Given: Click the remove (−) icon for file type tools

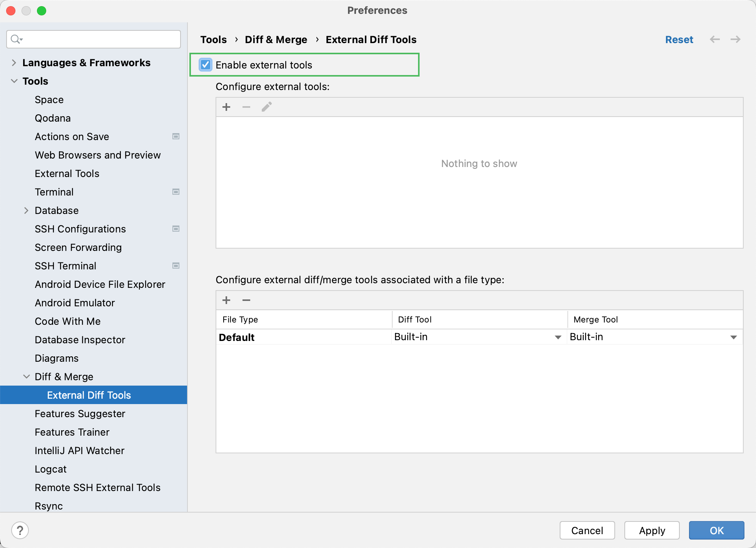Looking at the screenshot, I should (x=246, y=300).
